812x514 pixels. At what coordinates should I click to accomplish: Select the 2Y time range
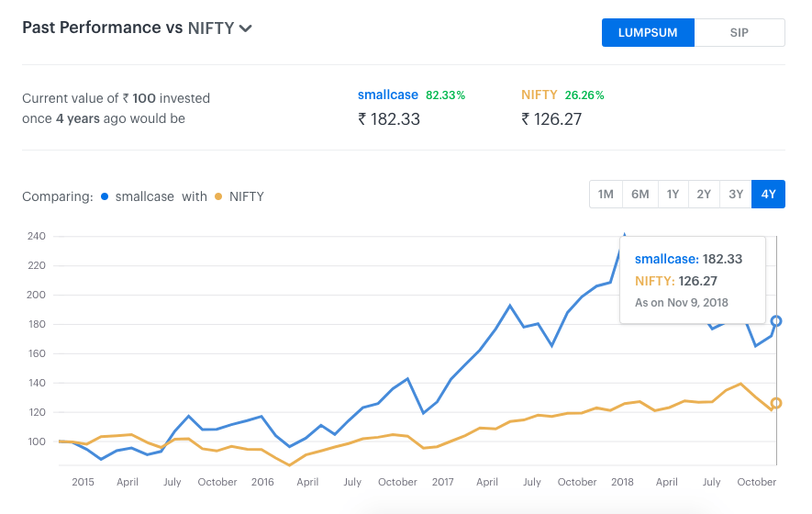click(x=704, y=195)
